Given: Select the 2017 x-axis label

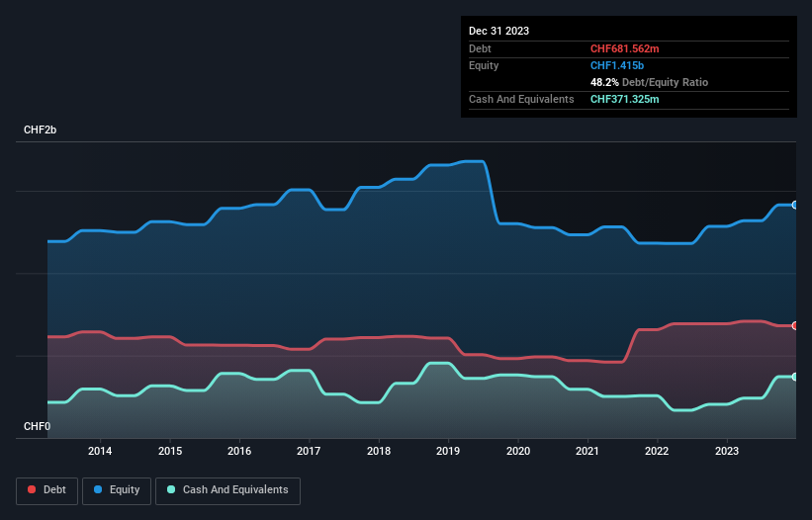Looking at the screenshot, I should pyautogui.click(x=309, y=453).
